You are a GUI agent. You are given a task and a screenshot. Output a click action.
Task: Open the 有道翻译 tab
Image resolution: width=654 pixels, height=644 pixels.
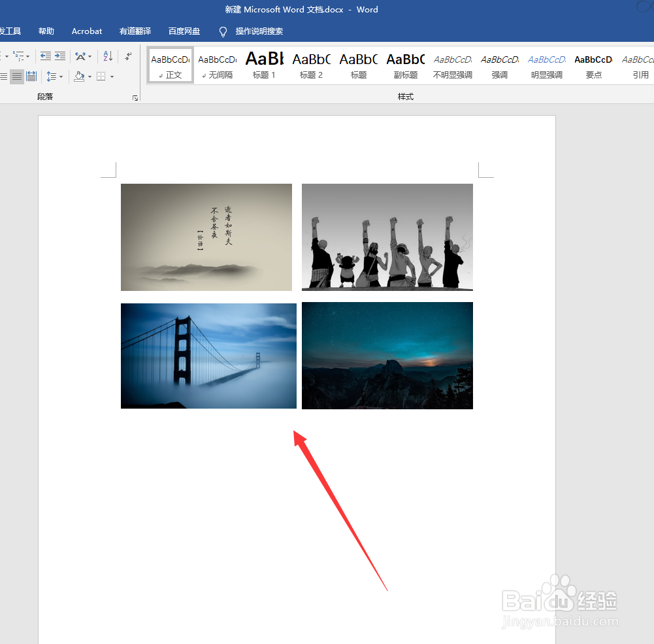coord(135,31)
